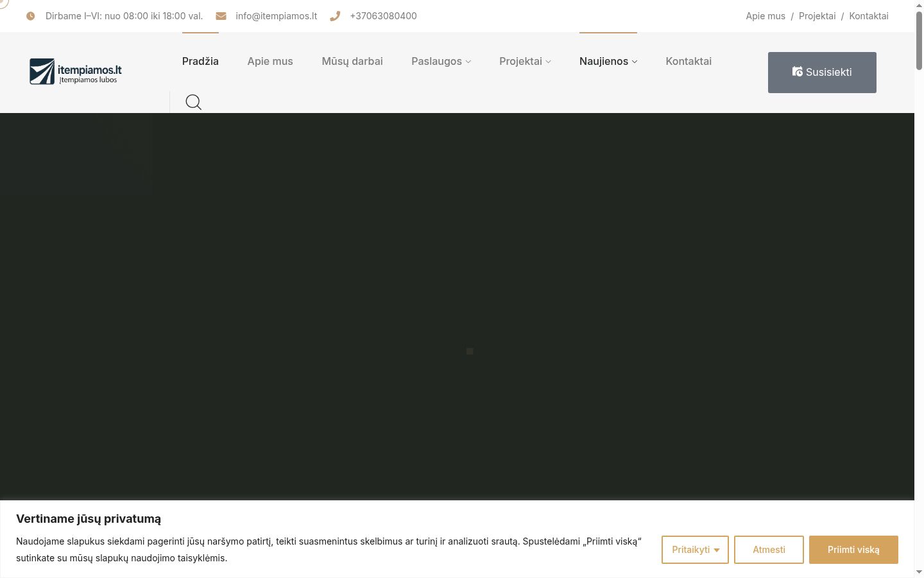Click the phone handset icon
The image size is (924, 578).
pyautogui.click(x=335, y=16)
